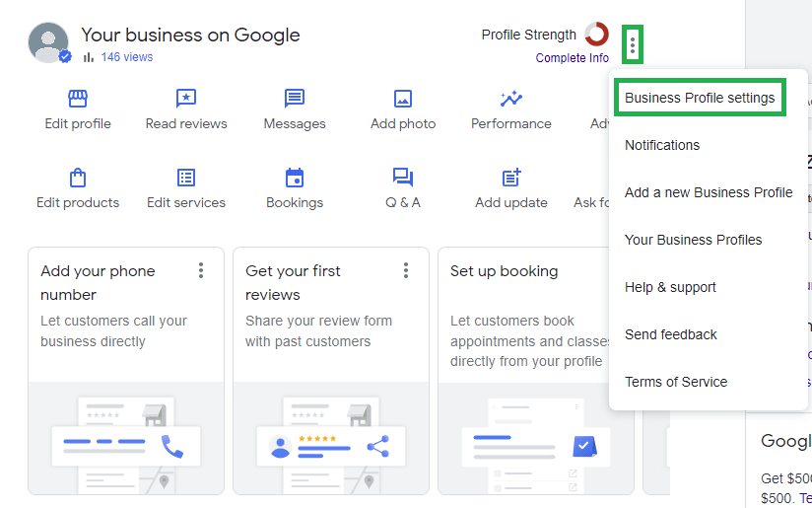Click the Bookings calendar icon
The width and height of the screenshot is (812, 508).
(294, 178)
